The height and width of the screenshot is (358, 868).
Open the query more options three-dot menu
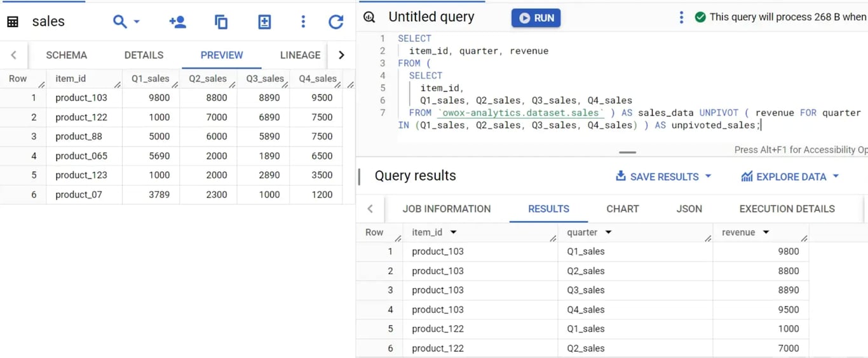pos(681,18)
